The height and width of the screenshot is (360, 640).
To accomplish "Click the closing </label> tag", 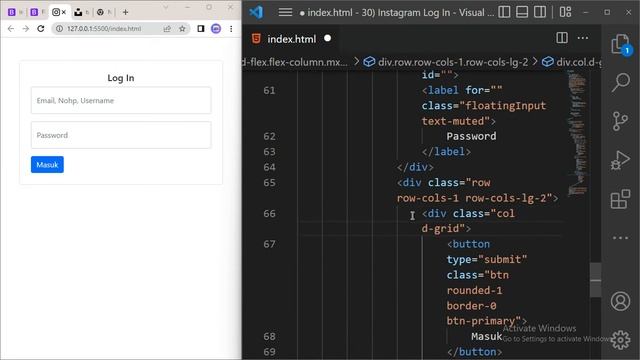I will click(446, 152).
